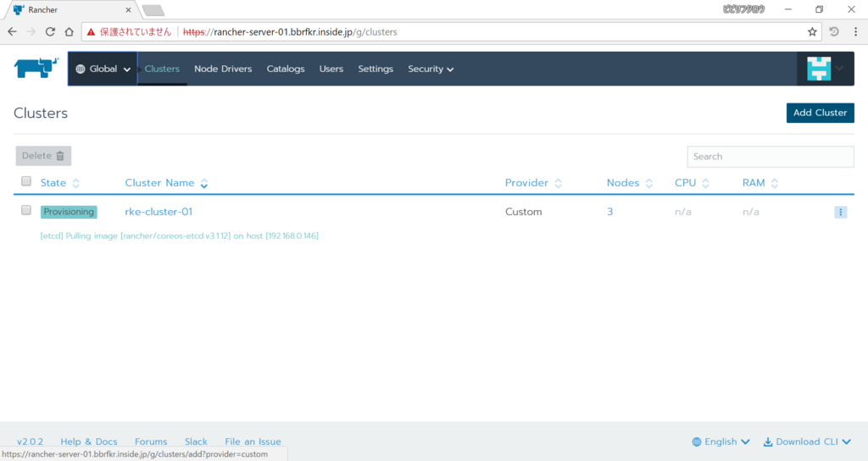The width and height of the screenshot is (868, 461).
Task: Sort clusters by Nodes column
Action: (x=630, y=183)
